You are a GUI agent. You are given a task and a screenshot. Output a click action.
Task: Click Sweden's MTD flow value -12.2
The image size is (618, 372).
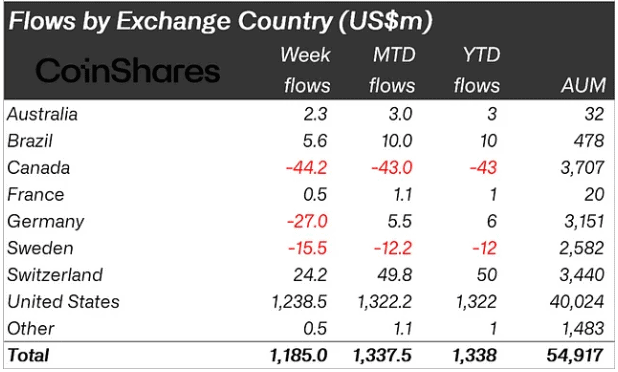[x=393, y=248]
